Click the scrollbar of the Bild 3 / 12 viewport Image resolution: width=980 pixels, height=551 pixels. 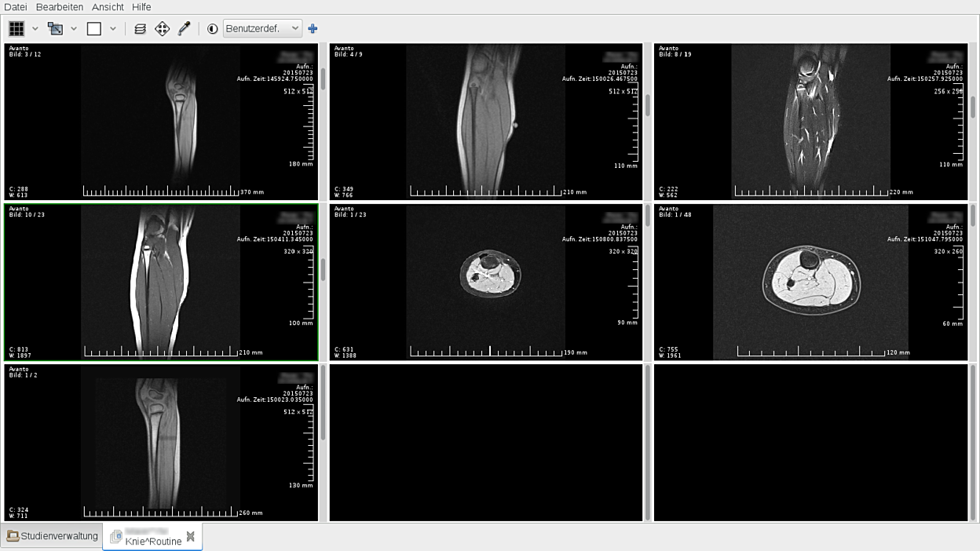pos(323,78)
